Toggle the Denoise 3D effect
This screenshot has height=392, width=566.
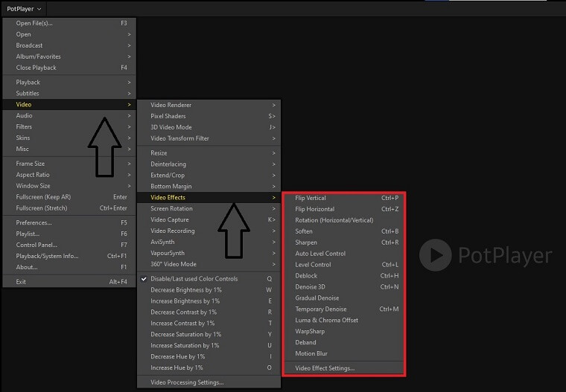click(x=344, y=287)
